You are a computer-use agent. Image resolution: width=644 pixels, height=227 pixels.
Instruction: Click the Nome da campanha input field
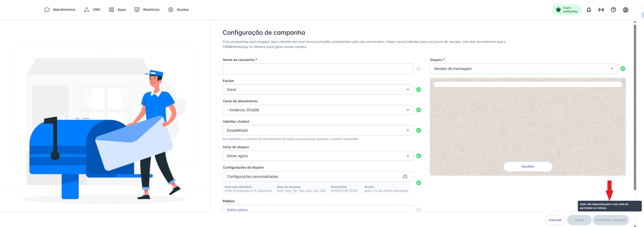click(318, 69)
